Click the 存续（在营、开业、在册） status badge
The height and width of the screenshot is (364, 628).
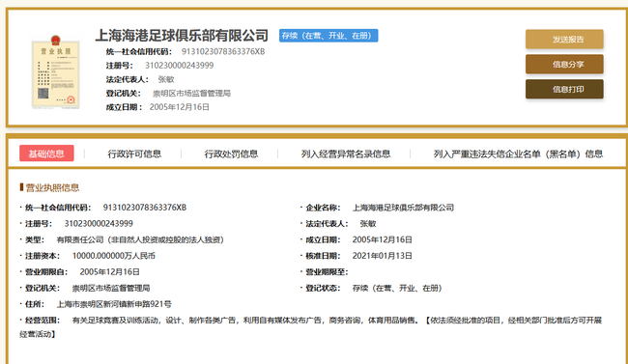[328, 36]
